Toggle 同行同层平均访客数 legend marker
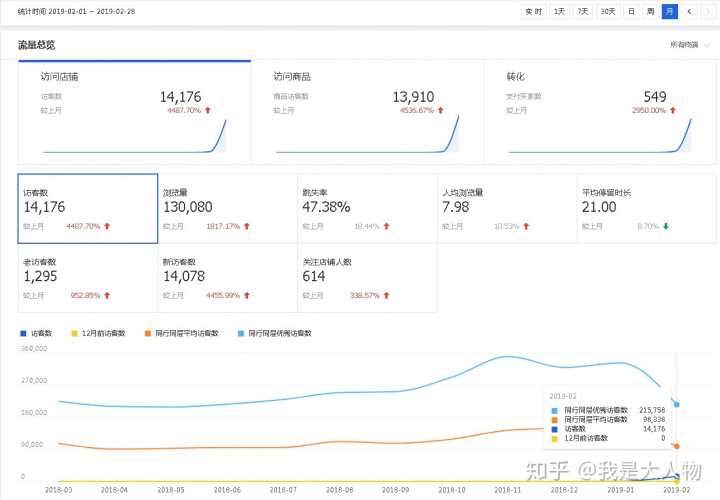 click(180, 333)
